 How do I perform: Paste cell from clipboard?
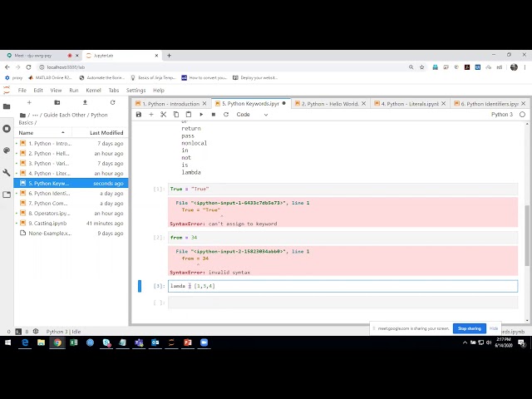tap(189, 115)
